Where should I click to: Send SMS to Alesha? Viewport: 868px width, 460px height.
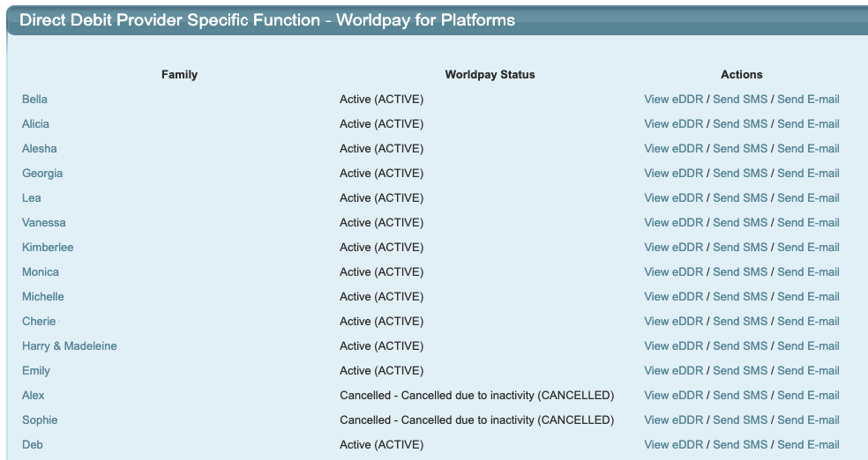tap(740, 149)
